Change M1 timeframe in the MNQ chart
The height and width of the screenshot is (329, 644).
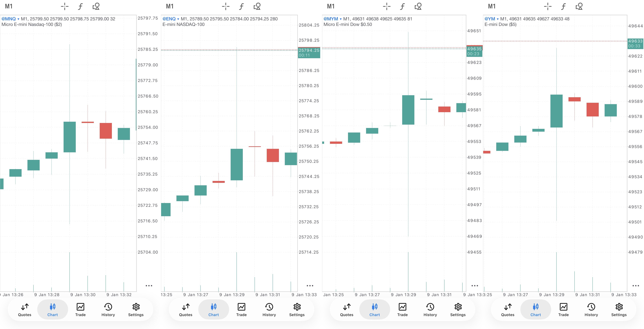pos(9,6)
